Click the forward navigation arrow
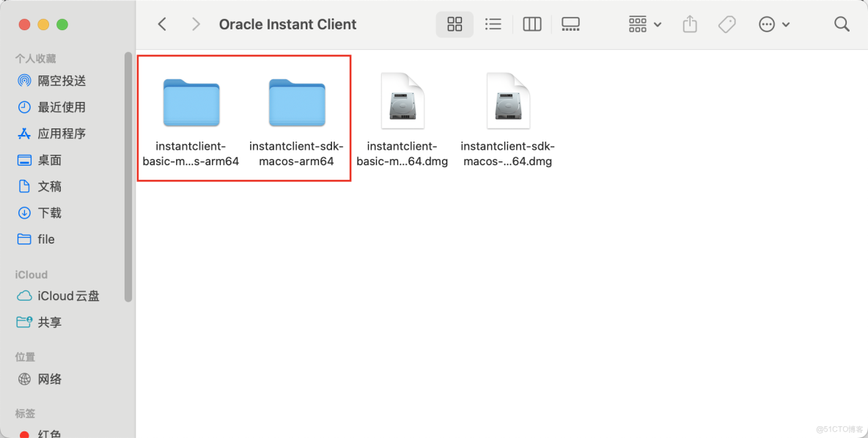The image size is (868, 438). click(196, 23)
